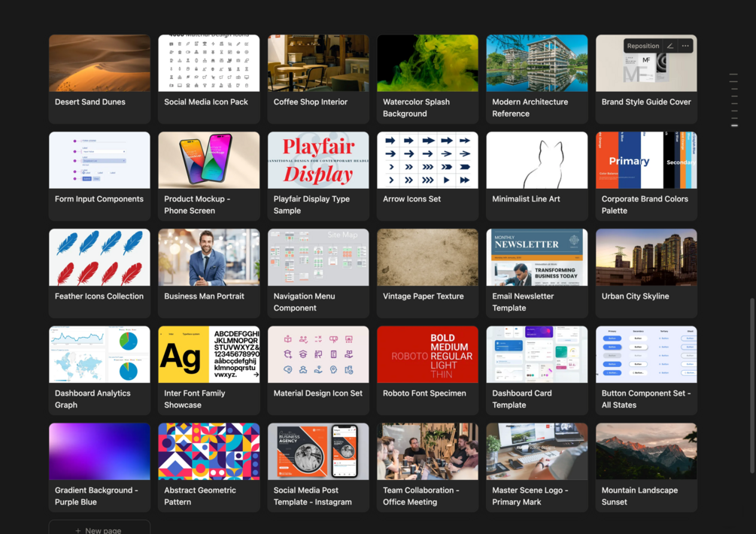The width and height of the screenshot is (756, 534).
Task: Open the Dashboard Card Template thumbnail
Action: click(537, 355)
